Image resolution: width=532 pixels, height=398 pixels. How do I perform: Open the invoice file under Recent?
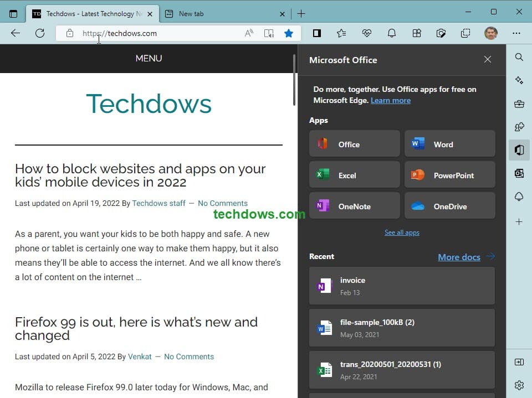pos(402,286)
